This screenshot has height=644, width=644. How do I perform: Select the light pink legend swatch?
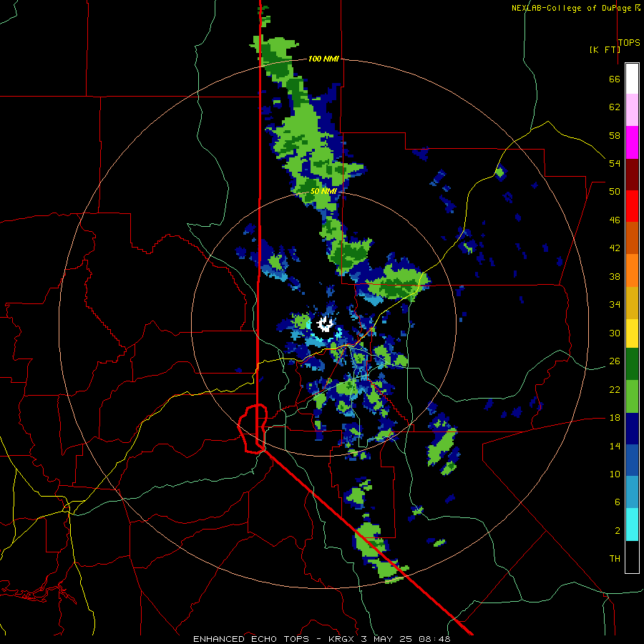pos(632,110)
